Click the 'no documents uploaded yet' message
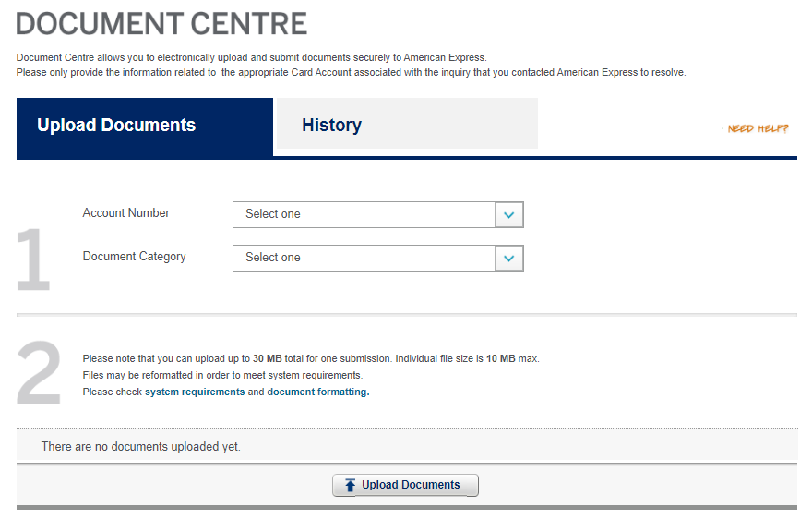Viewport: 812px width, 519px height. point(141,447)
